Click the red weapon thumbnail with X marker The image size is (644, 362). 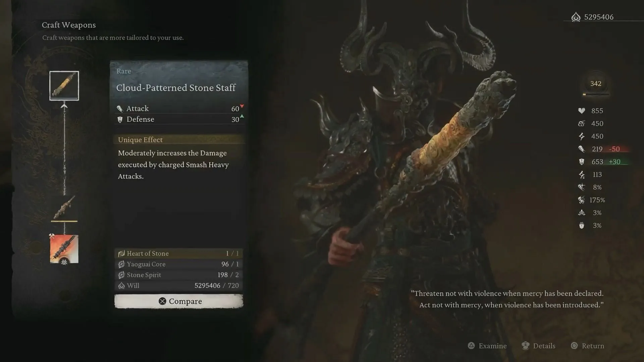[64, 248]
